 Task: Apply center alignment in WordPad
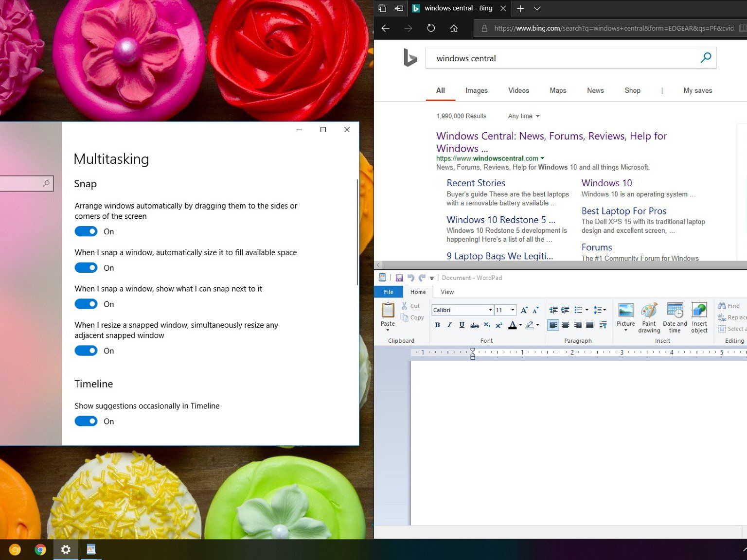[565, 325]
